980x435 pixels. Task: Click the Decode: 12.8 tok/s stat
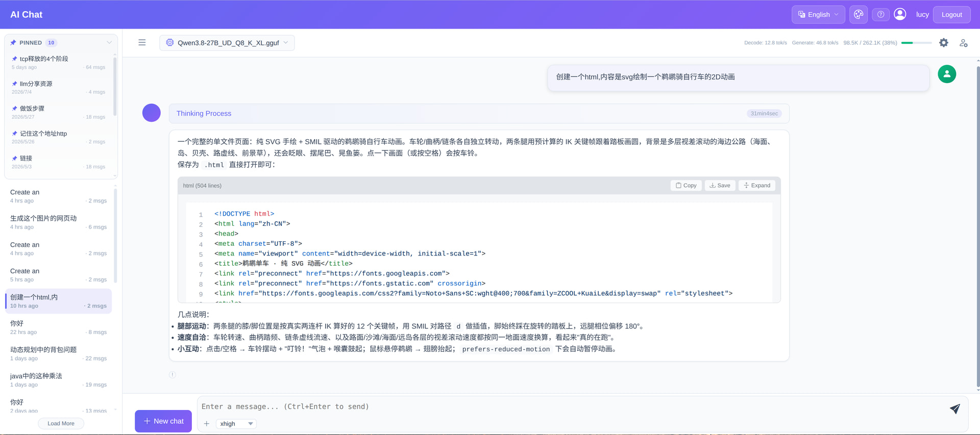coord(765,43)
